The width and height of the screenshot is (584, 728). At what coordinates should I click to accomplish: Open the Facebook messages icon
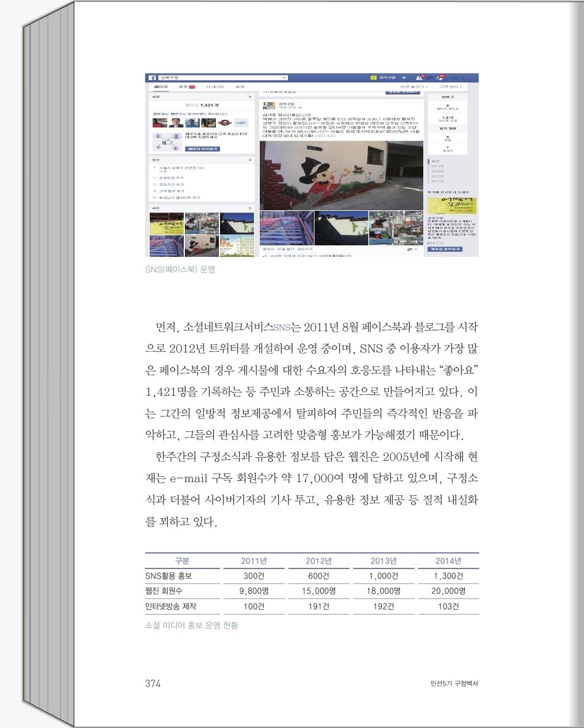pyautogui.click(x=430, y=78)
